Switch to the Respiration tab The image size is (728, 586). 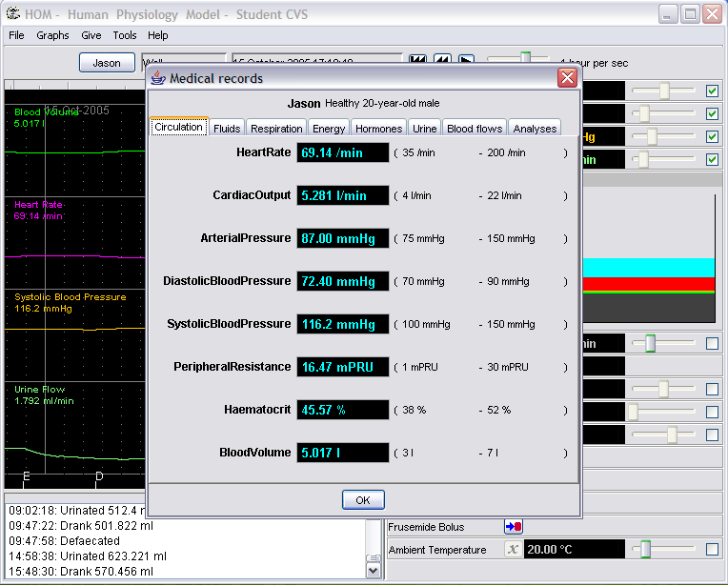(276, 129)
